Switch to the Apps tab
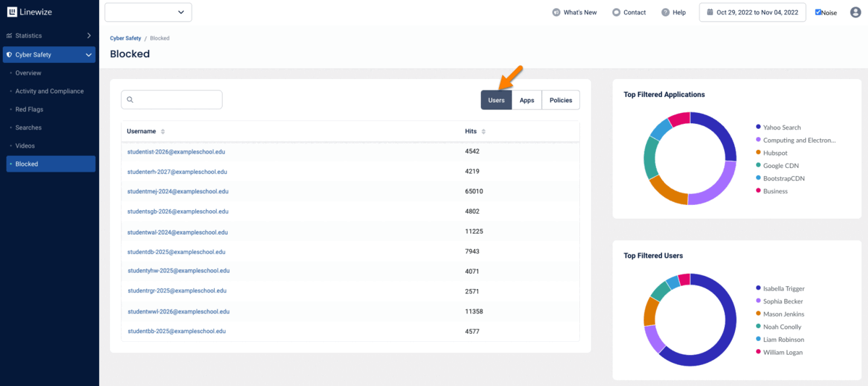This screenshot has height=386, width=868. 527,100
